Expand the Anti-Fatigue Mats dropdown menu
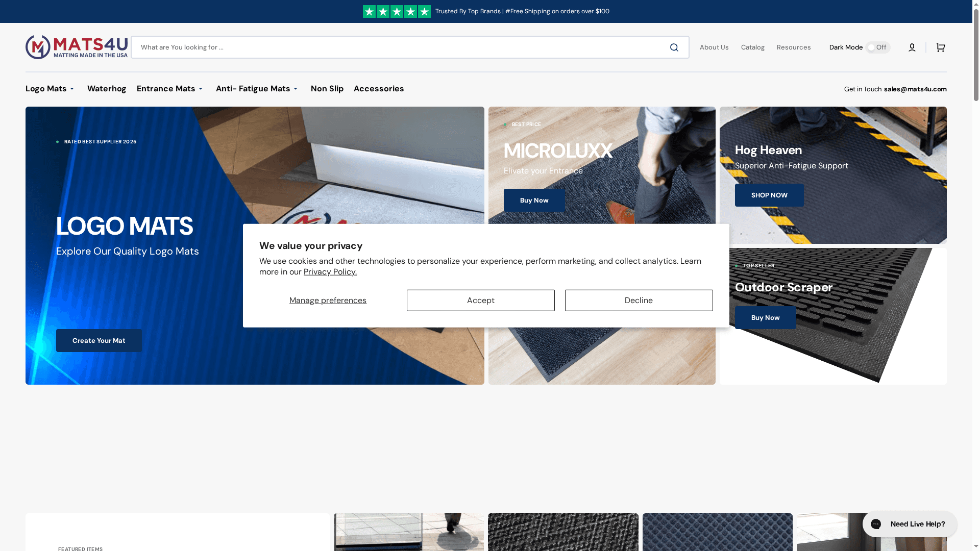Image resolution: width=980 pixels, height=551 pixels. pyautogui.click(x=257, y=89)
